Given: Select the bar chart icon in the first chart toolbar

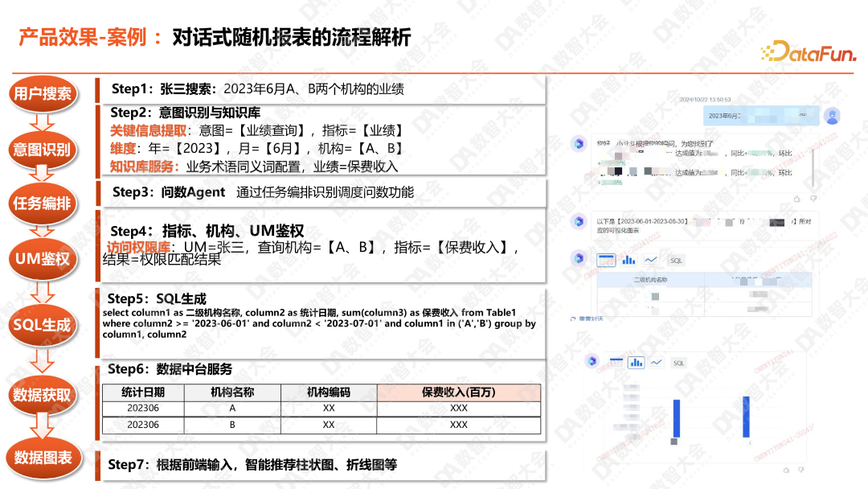Looking at the screenshot, I should (628, 259).
